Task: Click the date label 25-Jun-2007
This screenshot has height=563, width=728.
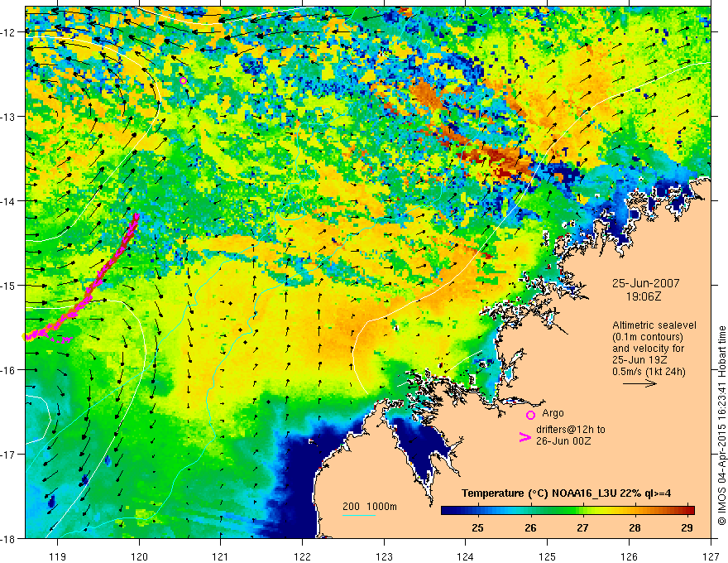Action: coord(645,283)
